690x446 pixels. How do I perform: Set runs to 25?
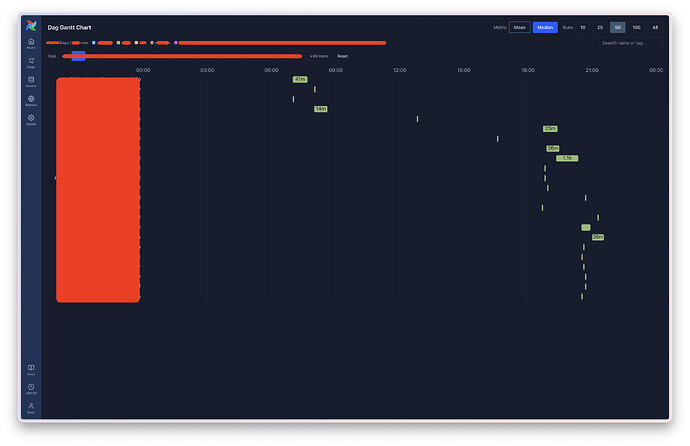(600, 27)
